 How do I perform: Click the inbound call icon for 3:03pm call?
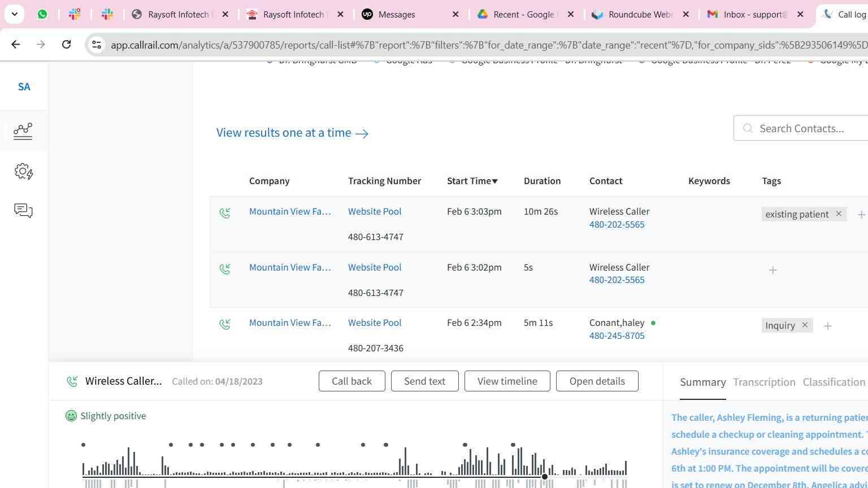[x=225, y=213]
